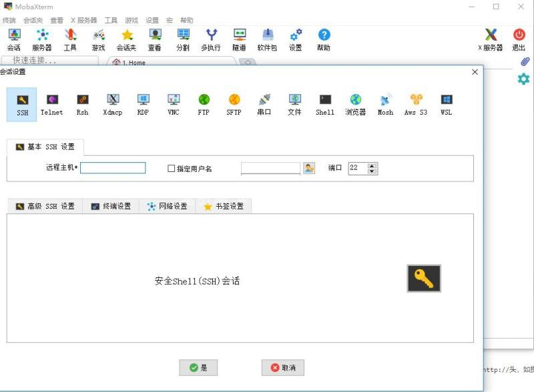Select the Xdmcp session type
The width and height of the screenshot is (534, 392).
(113, 105)
